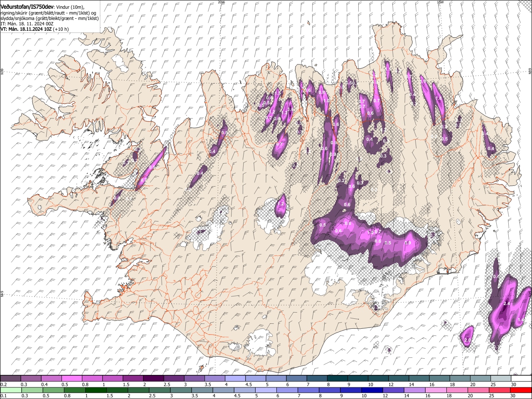Select the pale grey snow swatch starting at 25
Screen dimensions: 532x399
pyautogui.click(x=501, y=378)
